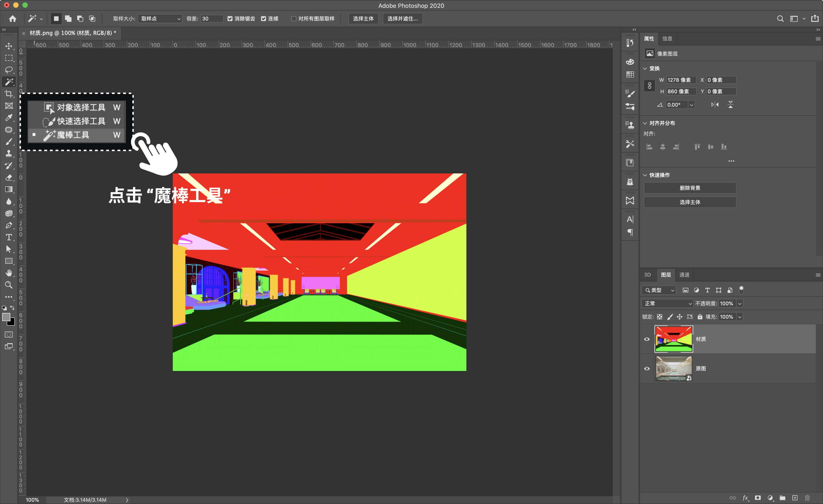The height and width of the screenshot is (504, 823).
Task: Switch to the 通道 channels tab
Action: point(684,275)
